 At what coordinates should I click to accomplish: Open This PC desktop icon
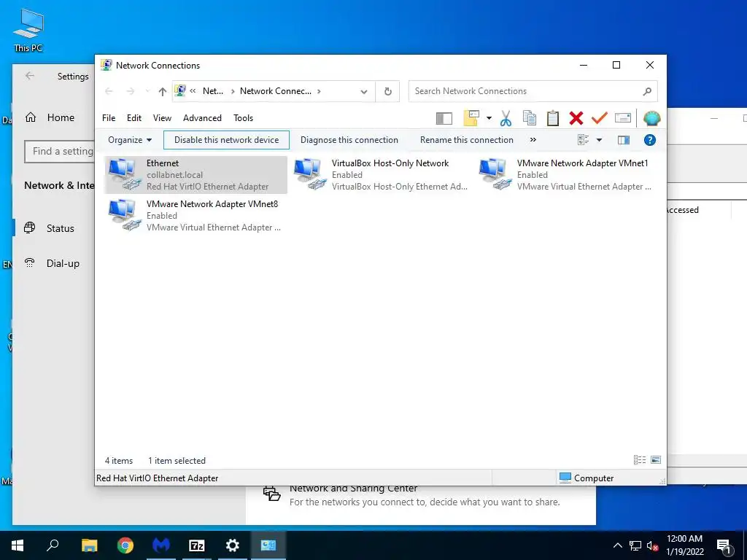[x=28, y=29]
